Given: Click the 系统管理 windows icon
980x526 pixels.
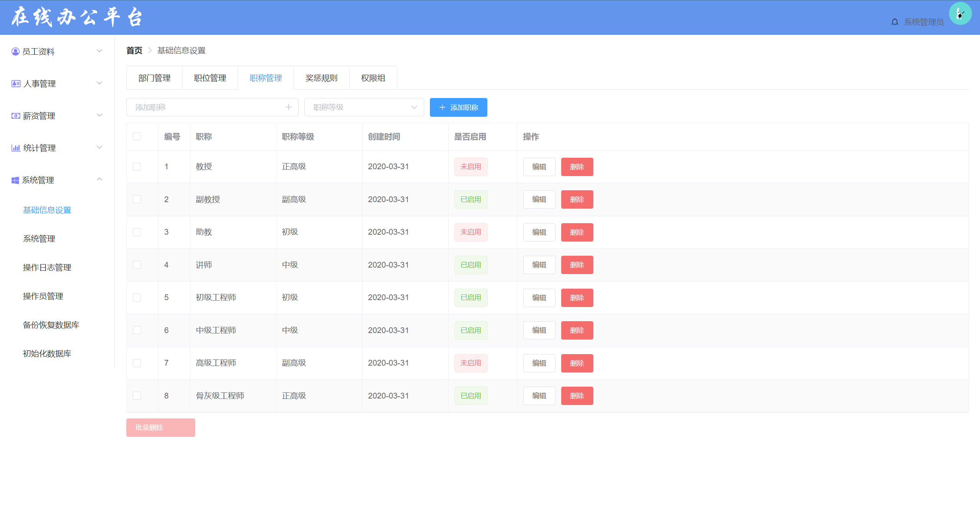Looking at the screenshot, I should coord(15,180).
